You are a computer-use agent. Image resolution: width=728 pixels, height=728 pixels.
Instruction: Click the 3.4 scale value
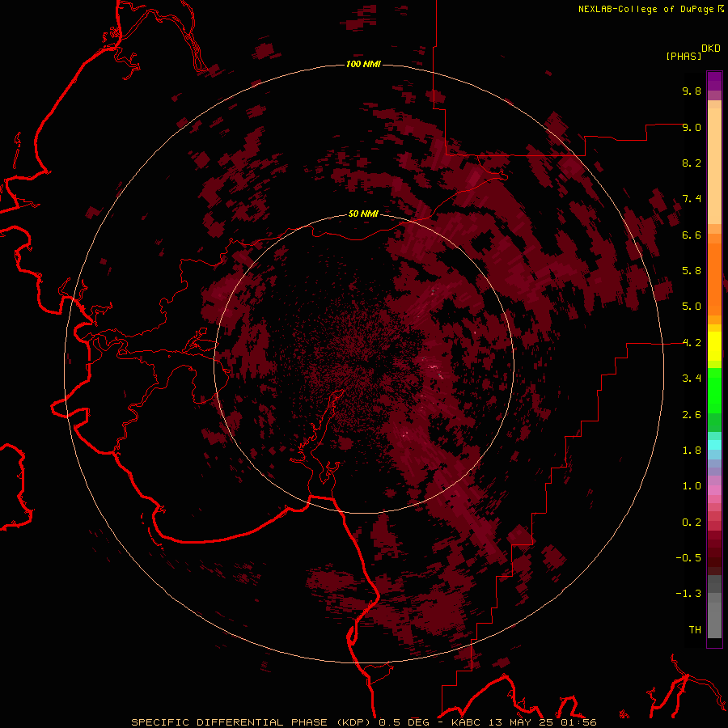click(692, 379)
